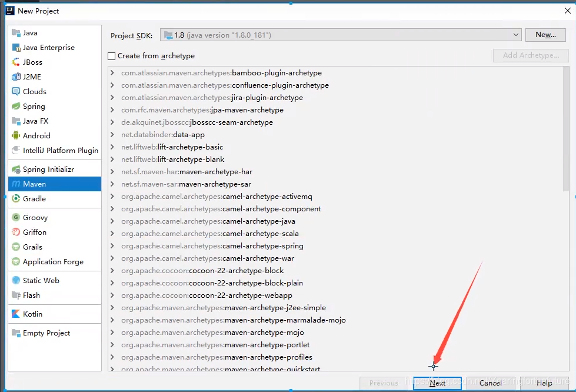Screen dimensions: 576x392
Task: Click the Groovy icon
Action: (16, 218)
